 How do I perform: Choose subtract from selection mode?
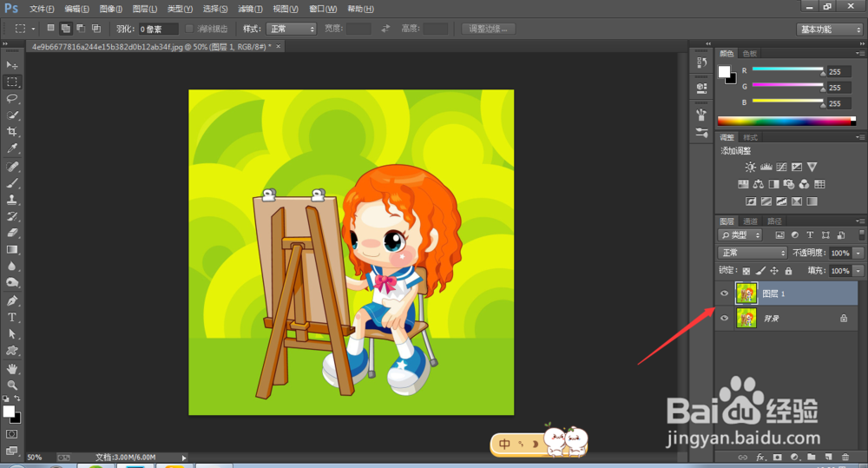pyautogui.click(x=81, y=29)
